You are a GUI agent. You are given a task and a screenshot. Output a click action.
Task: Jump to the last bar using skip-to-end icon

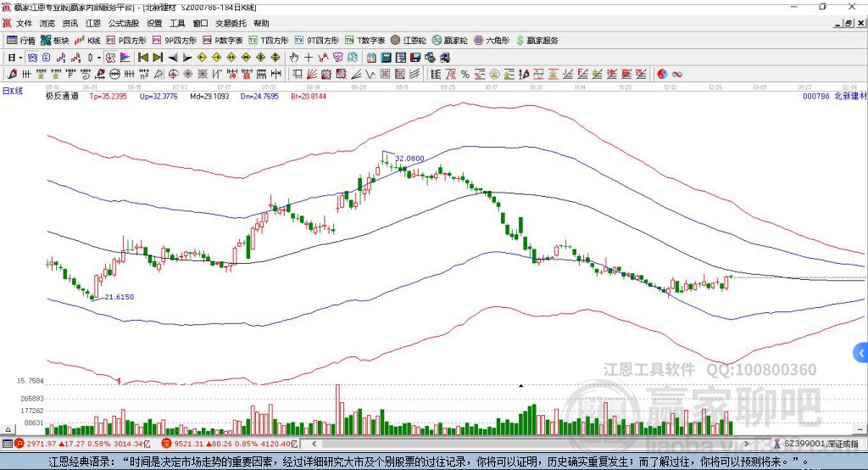(x=158, y=58)
